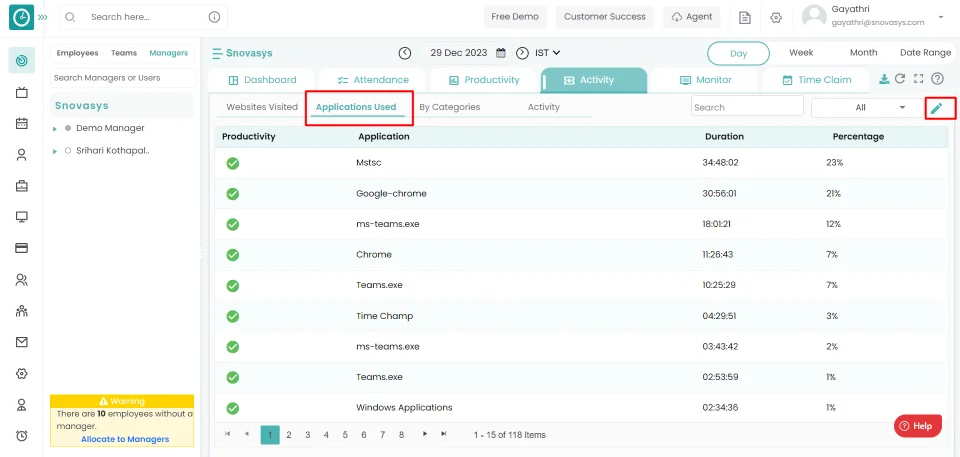This screenshot has width=960, height=457.
Task: Switch to the Dashboard tab
Action: [262, 80]
